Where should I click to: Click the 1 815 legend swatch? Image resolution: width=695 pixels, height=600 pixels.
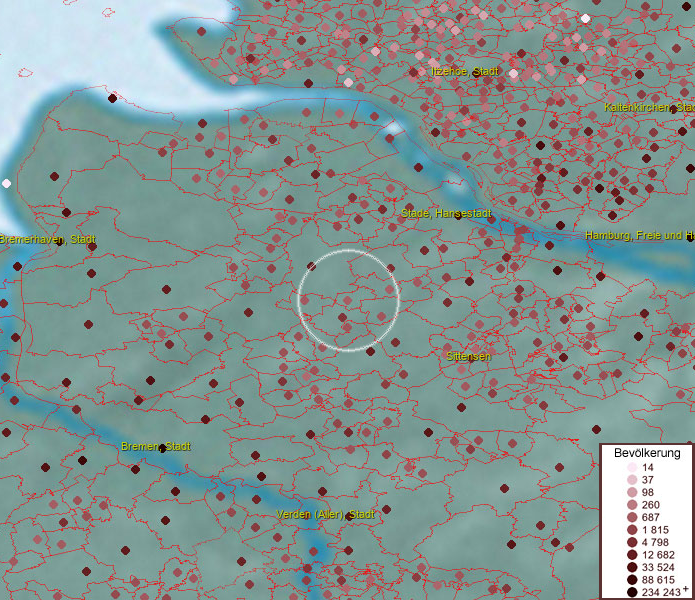pos(632,530)
